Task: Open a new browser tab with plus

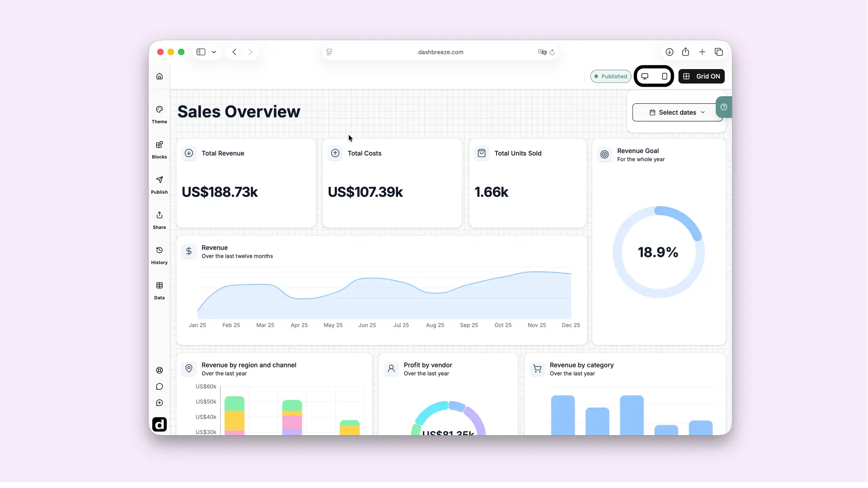Action: pyautogui.click(x=702, y=52)
